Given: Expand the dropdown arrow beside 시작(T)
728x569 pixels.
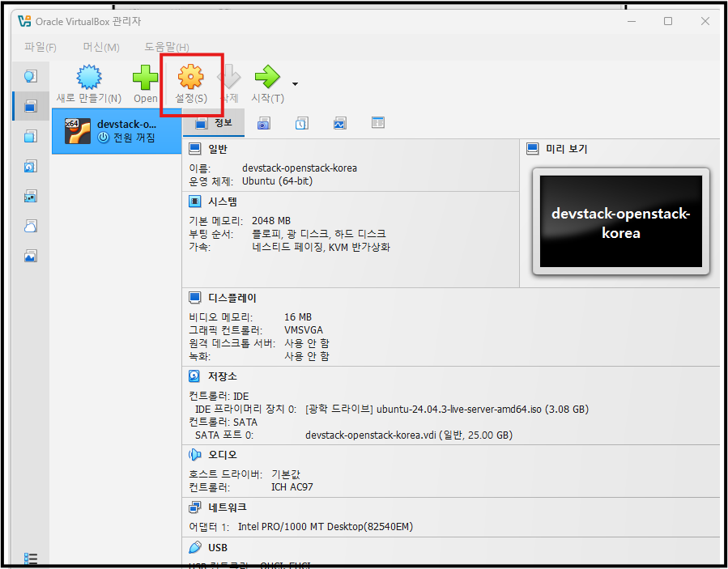Looking at the screenshot, I should (295, 84).
